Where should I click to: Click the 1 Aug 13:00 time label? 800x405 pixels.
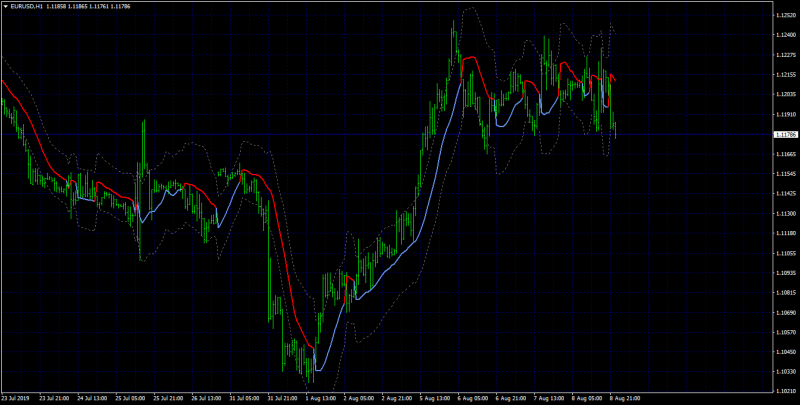[320, 398]
